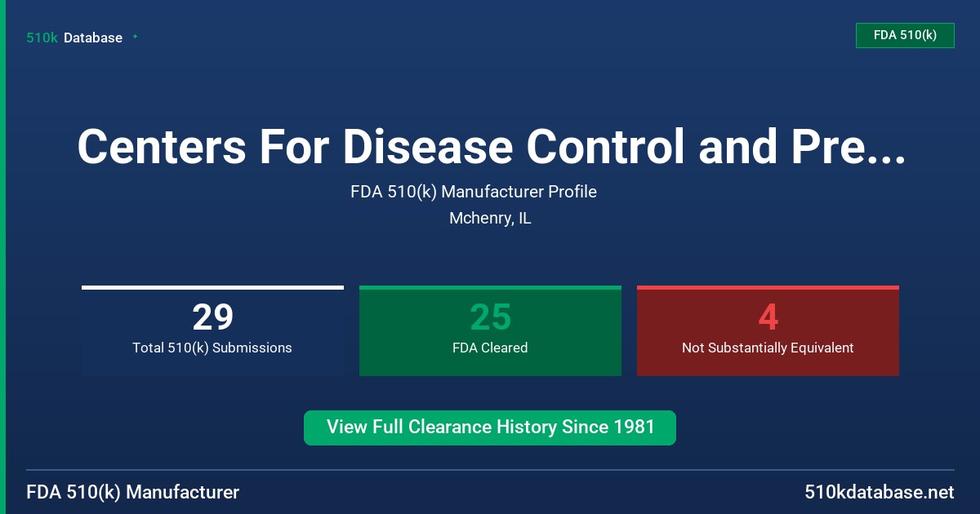Viewport: 980px width, 514px height.
Task: Click the FDA Cleared label
Action: point(490,348)
